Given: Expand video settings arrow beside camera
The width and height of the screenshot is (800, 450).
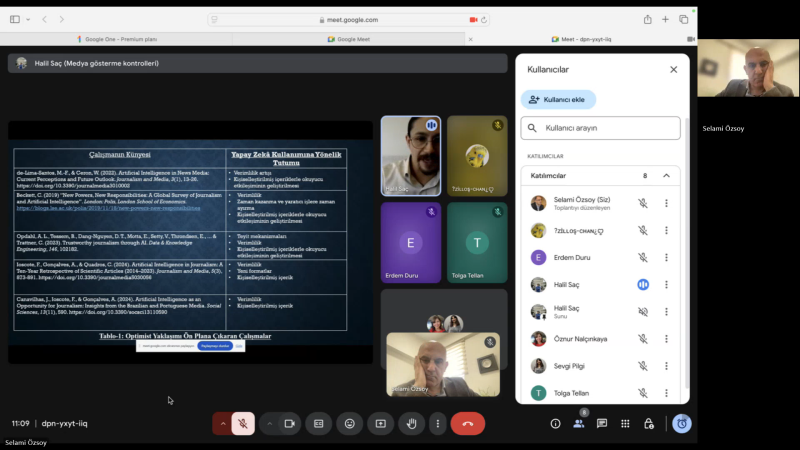Looking at the screenshot, I should 268,423.
